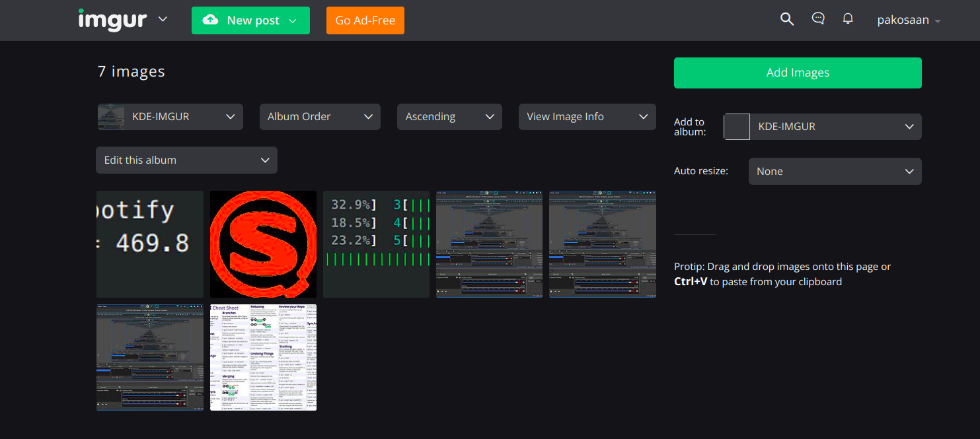Screen dimensions: 980x439
Task: Click the album cover icon in Add to album
Action: click(737, 127)
